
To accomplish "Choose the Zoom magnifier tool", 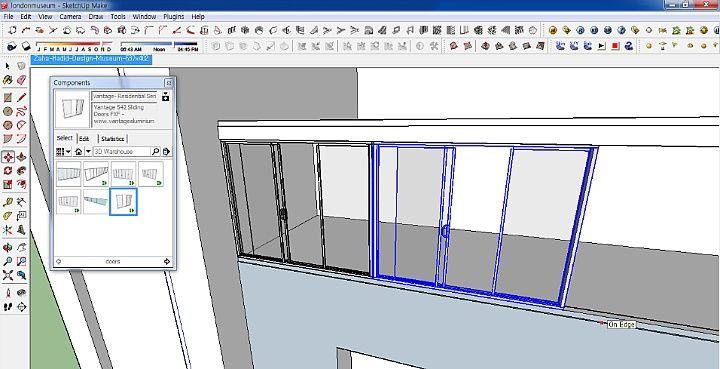I will pos(7,262).
